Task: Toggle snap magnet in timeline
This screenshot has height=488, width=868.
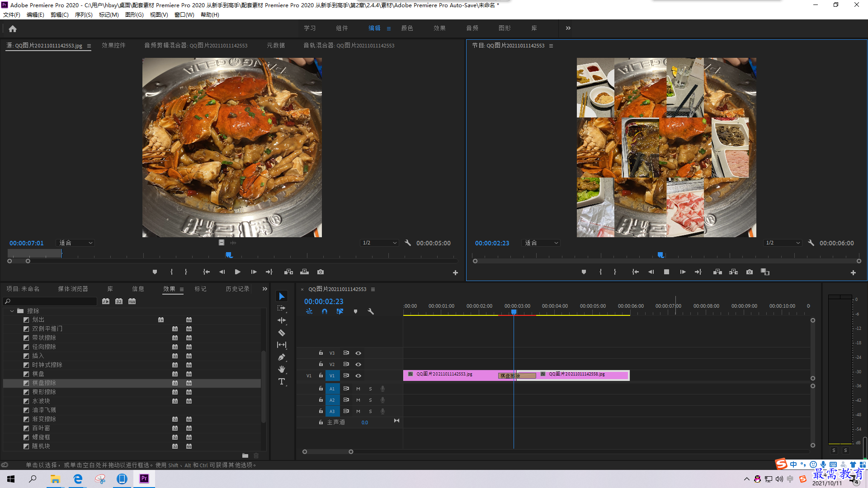Action: [x=325, y=311]
